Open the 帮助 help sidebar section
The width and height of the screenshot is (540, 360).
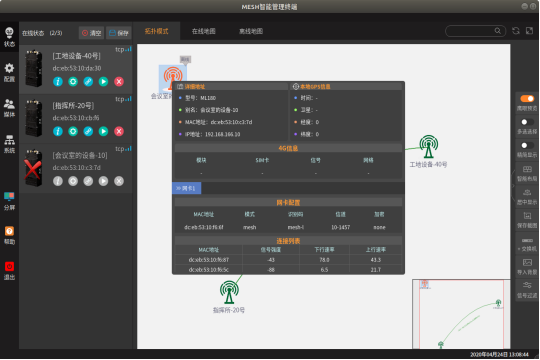pos(9,235)
